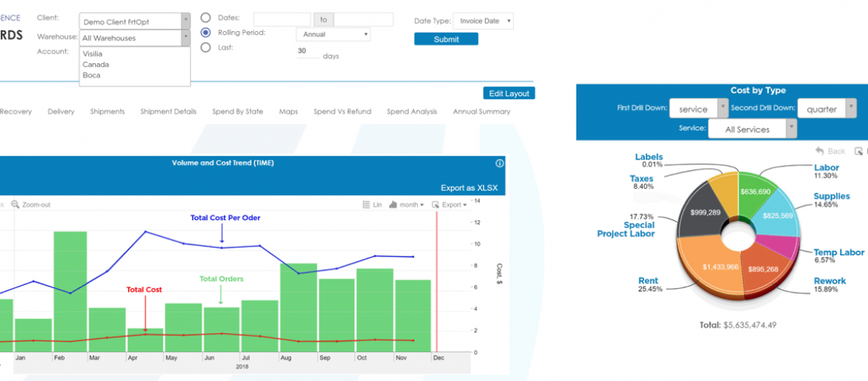This screenshot has height=381, width=868.
Task: Click the month bar-chart grouping icon
Action: tap(393, 205)
